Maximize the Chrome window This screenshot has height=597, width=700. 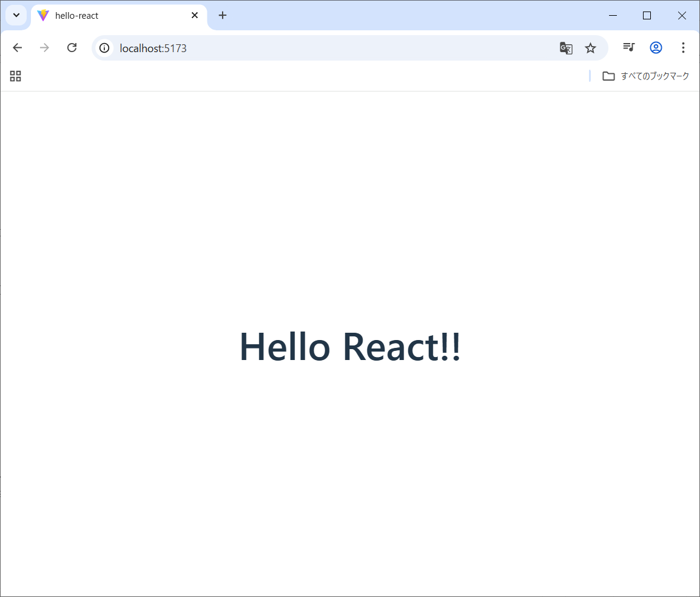click(x=647, y=16)
